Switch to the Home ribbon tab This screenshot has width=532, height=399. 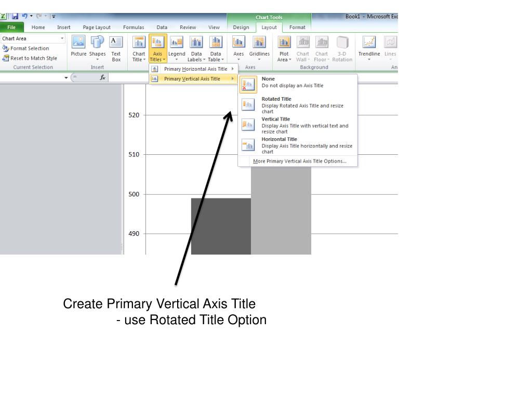coord(38,27)
